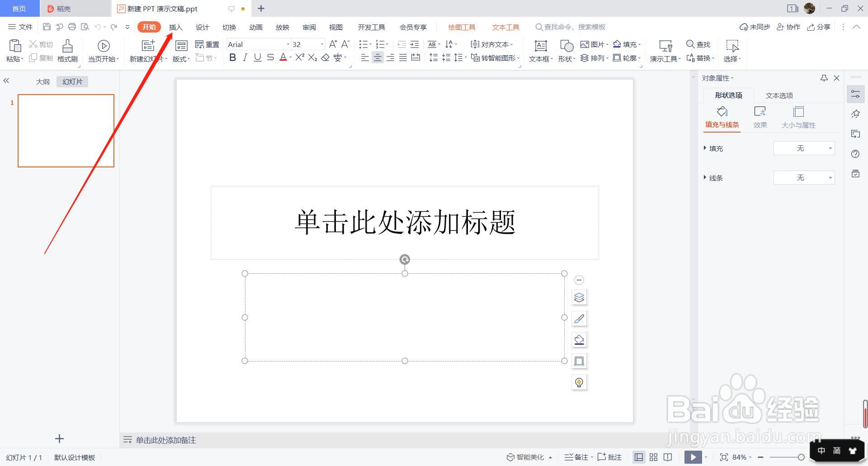Click the Superscript X² icon
The width and height of the screenshot is (868, 466).
300,57
